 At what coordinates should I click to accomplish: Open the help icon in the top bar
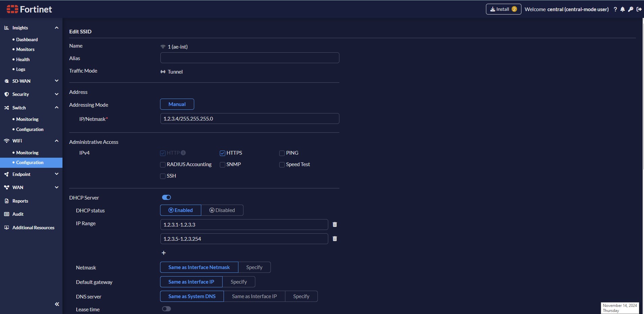click(x=615, y=9)
